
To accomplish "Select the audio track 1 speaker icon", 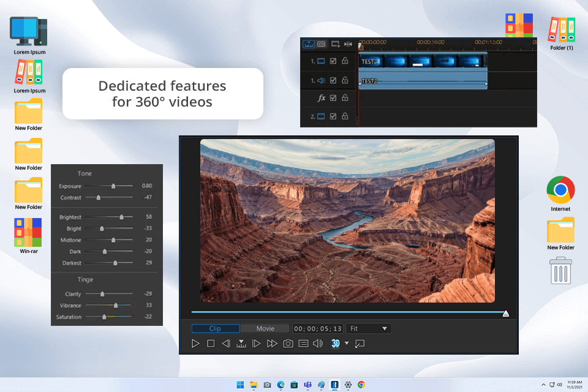I will (321, 80).
